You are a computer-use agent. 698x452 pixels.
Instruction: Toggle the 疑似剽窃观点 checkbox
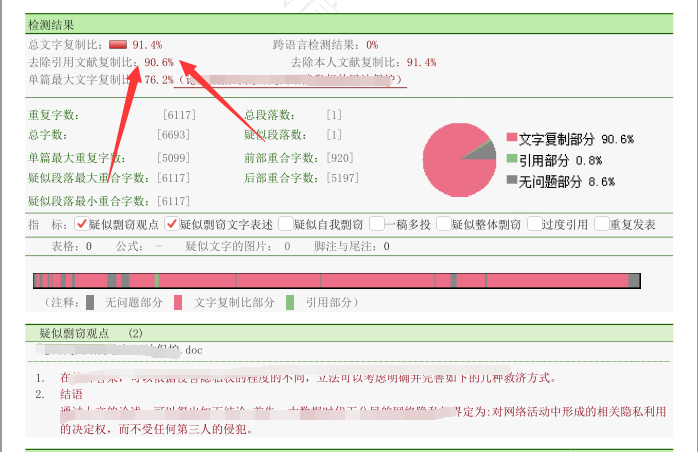[81, 225]
